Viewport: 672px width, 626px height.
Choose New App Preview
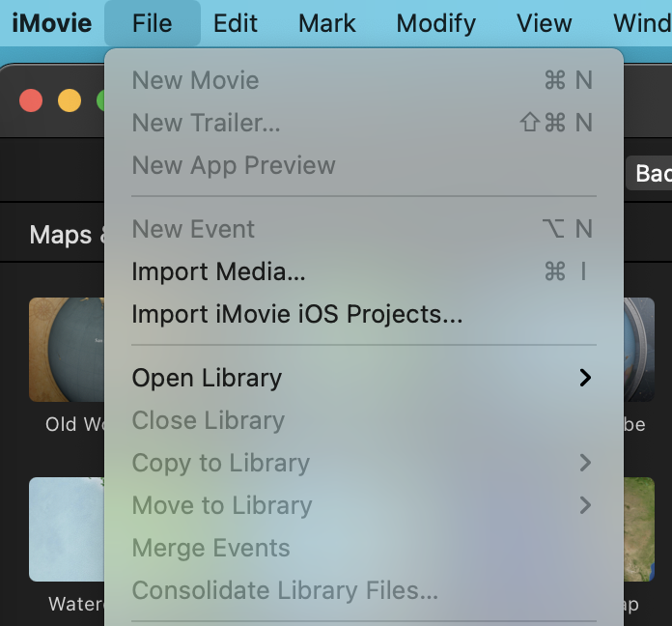(234, 165)
